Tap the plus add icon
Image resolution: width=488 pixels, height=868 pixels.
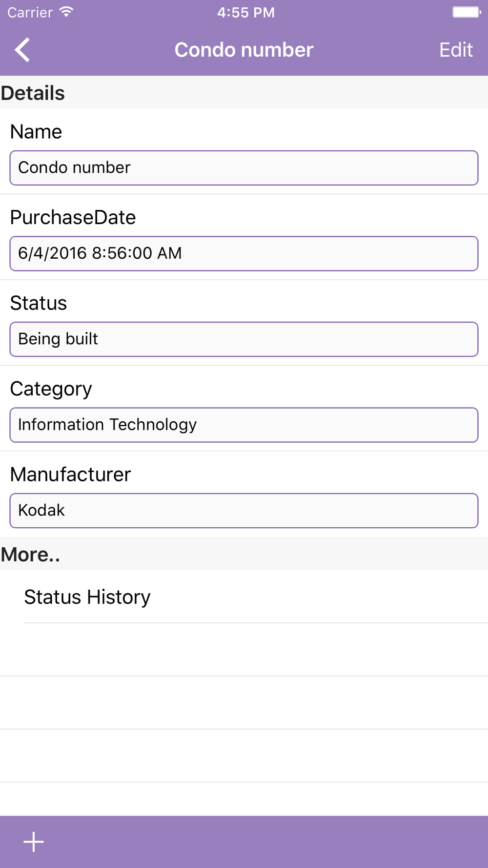tap(34, 842)
